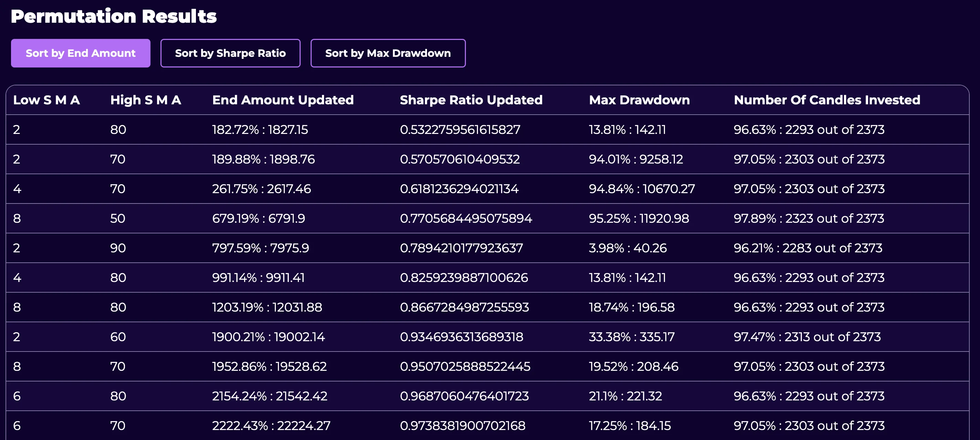The image size is (980, 440).
Task: Select max drawdown 3.98% : 40.26
Action: click(x=628, y=248)
